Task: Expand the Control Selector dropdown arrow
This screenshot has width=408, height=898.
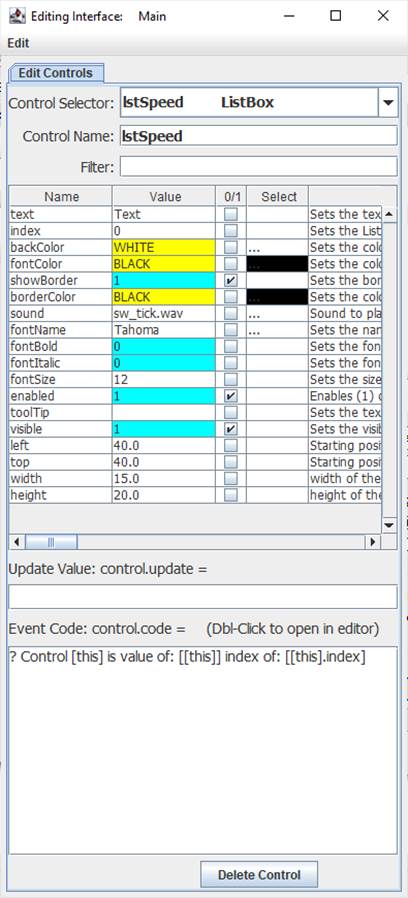Action: click(388, 103)
